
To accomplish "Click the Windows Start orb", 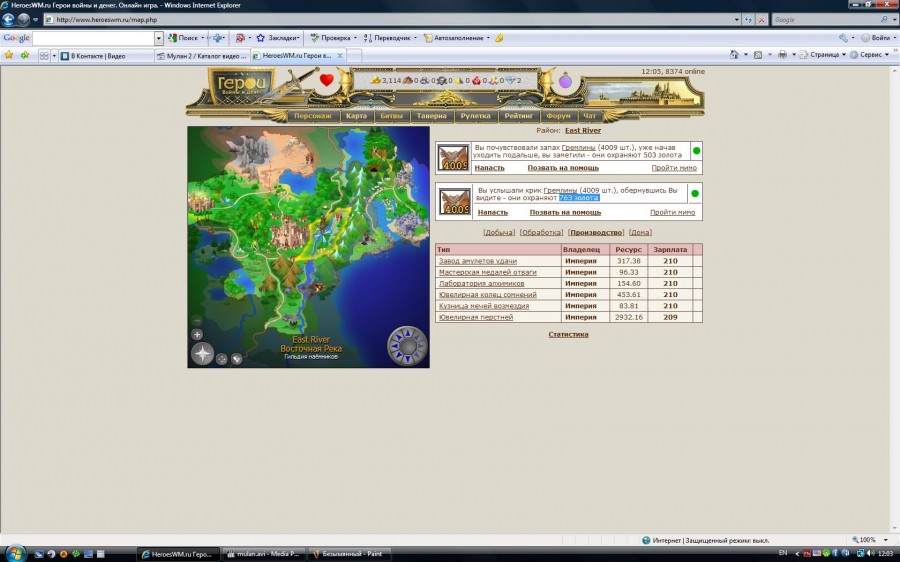I will pos(15,553).
